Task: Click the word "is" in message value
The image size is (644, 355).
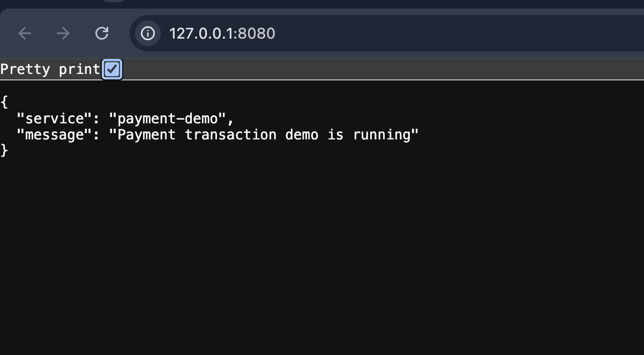Action: (x=335, y=134)
